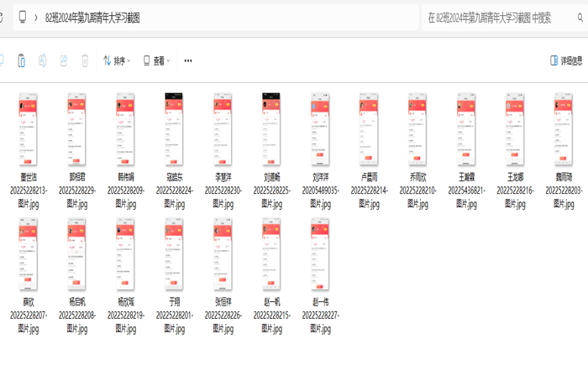Screen dimensions: 588x391
Task: Open the 排序 sort dropdown
Action: pyautogui.click(x=117, y=60)
